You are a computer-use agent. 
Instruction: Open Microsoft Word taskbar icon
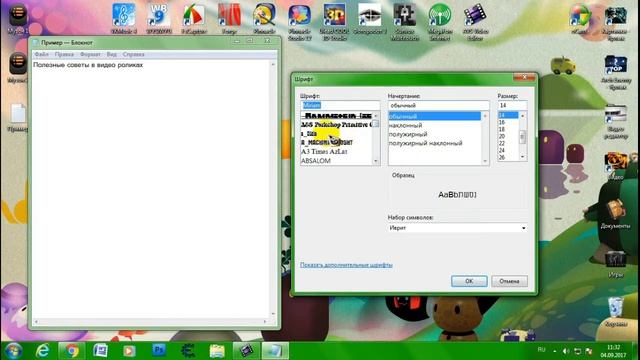click(100, 351)
